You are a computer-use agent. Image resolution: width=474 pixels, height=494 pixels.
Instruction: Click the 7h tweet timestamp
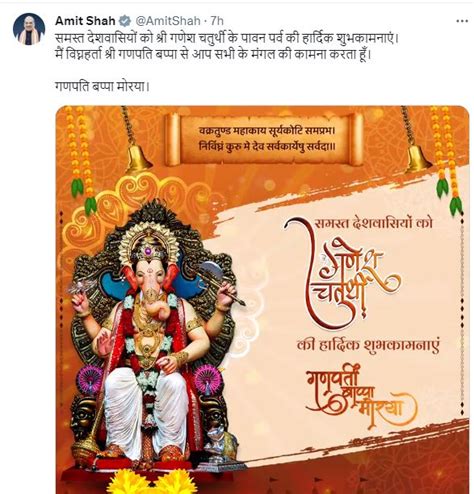[216, 21]
